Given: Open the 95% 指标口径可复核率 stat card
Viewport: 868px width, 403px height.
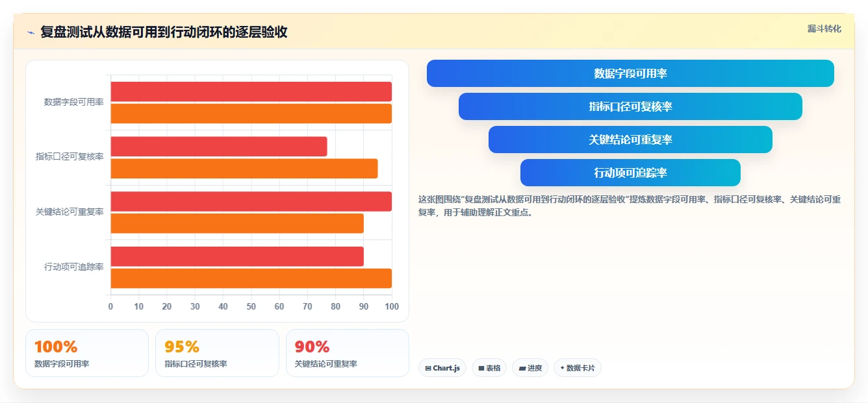Looking at the screenshot, I should pos(217,353).
